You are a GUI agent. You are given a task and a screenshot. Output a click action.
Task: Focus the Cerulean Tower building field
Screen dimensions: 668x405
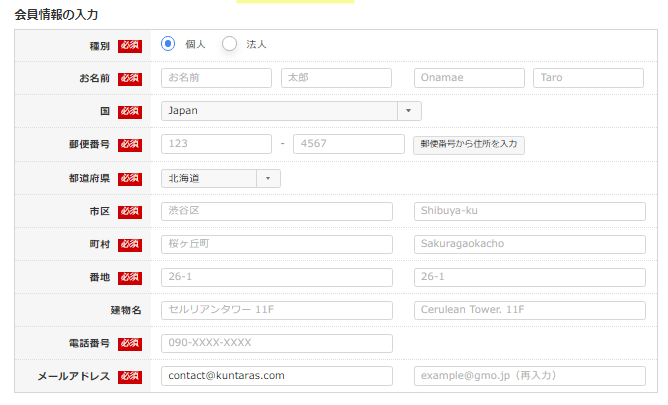tap(529, 310)
